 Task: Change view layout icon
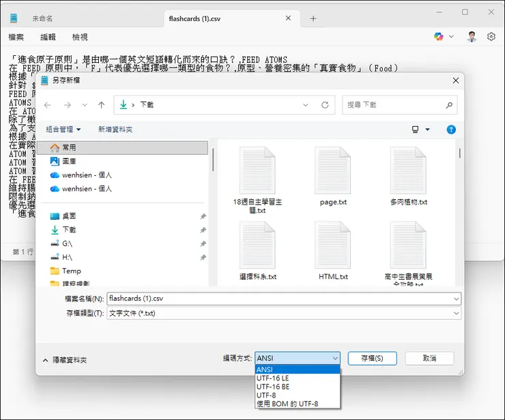[416, 130]
